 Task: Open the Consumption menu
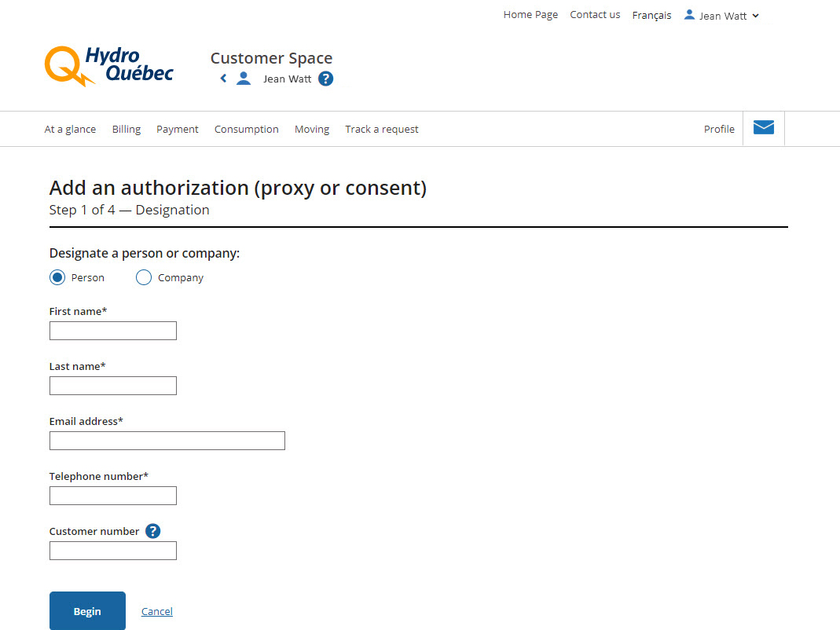[x=247, y=129]
